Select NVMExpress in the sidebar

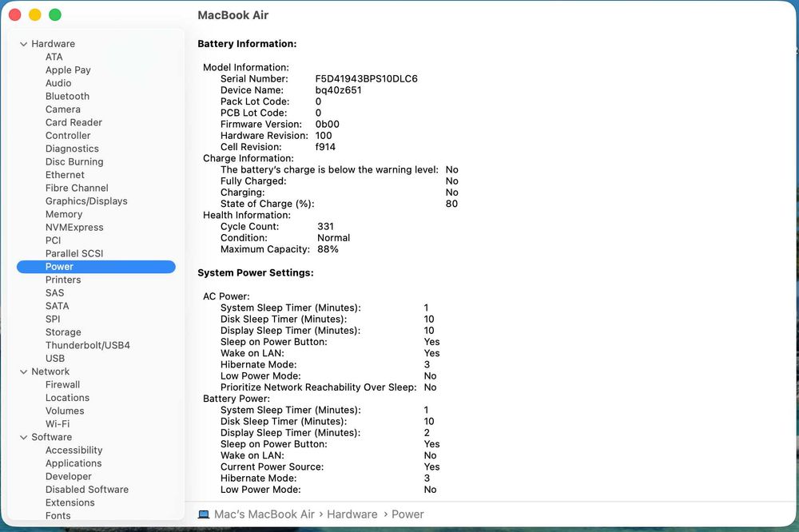[x=74, y=228]
